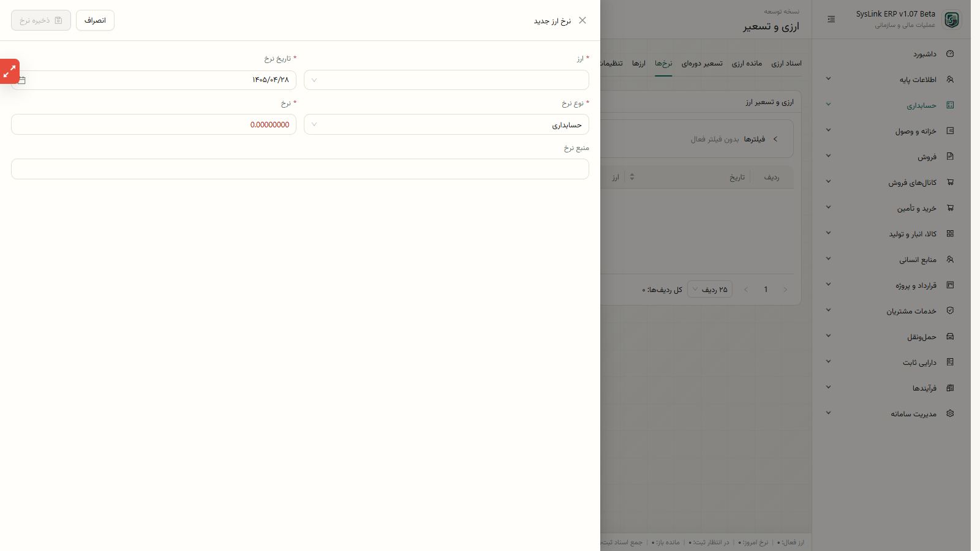Click the SysLink ERP logo icon
The height and width of the screenshot is (551, 980).
[x=951, y=20]
